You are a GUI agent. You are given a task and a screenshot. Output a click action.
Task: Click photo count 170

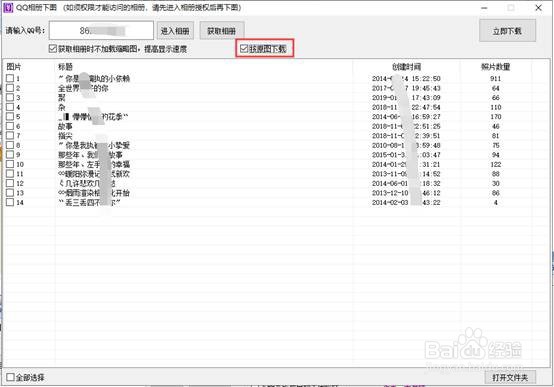point(495,116)
